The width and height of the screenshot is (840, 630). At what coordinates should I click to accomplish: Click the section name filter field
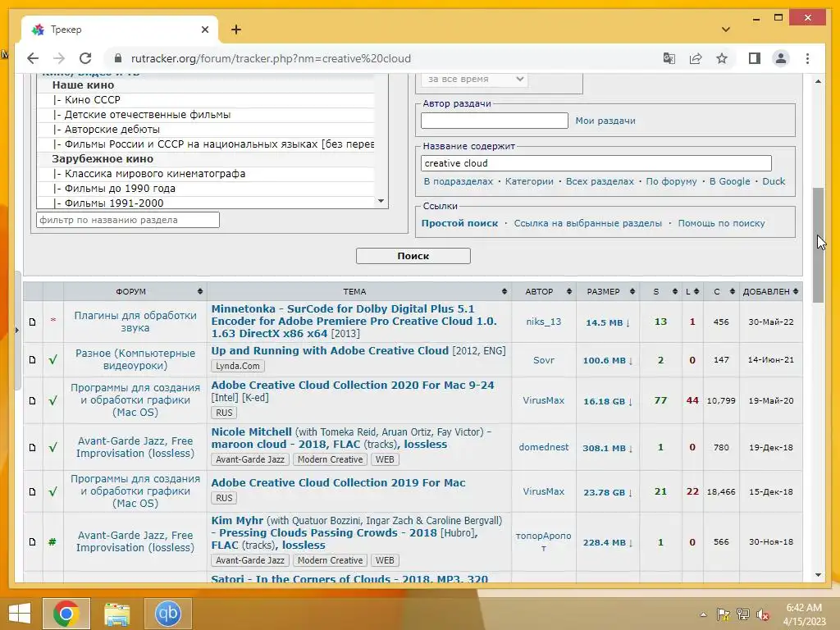pyautogui.click(x=128, y=220)
